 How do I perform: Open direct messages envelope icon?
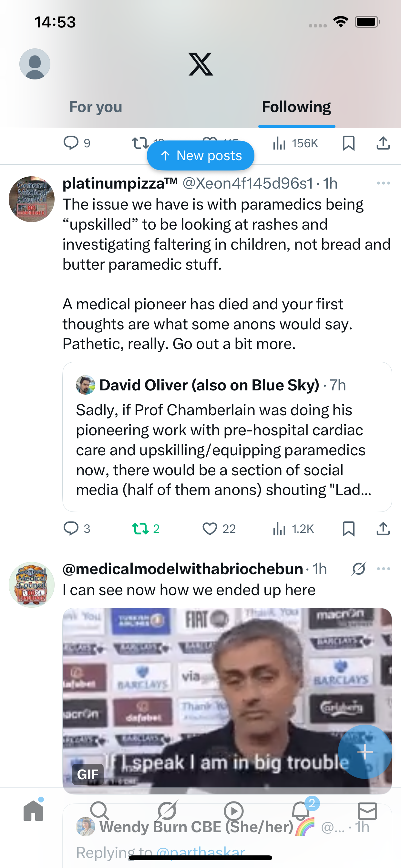point(367,811)
